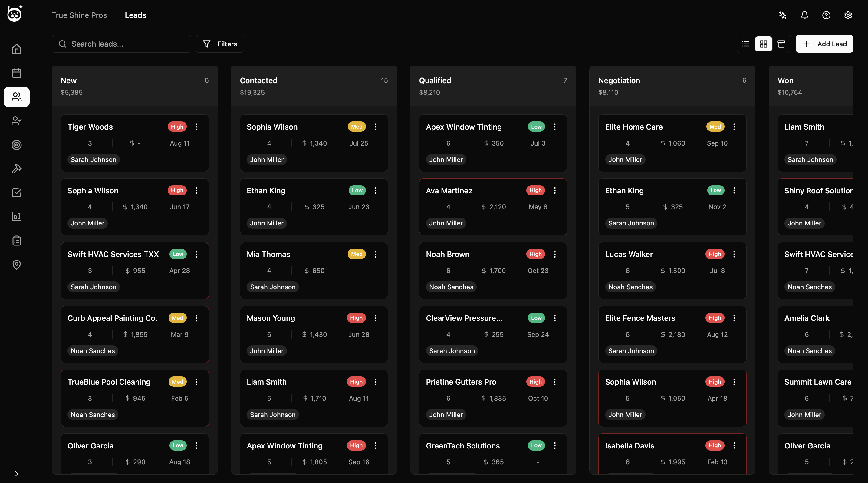Open options menu for Curb Appeal Painting Co.
The width and height of the screenshot is (868, 483).
(196, 318)
